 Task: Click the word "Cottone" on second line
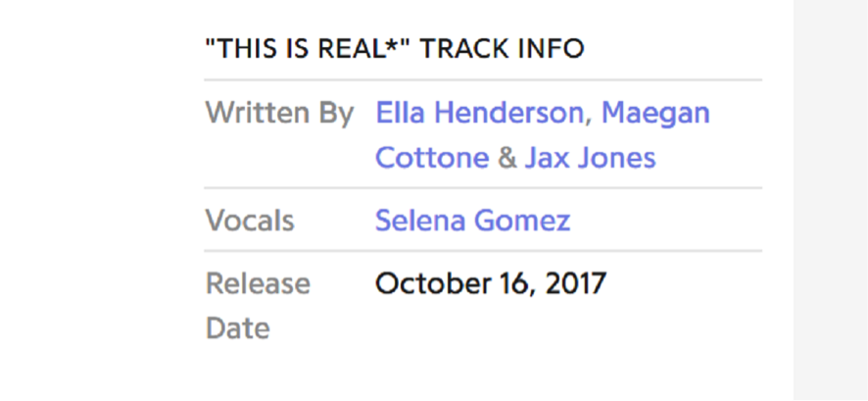(432, 158)
